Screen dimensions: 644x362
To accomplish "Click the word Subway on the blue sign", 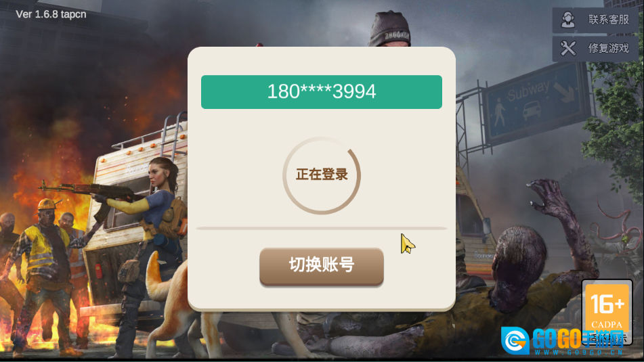I will tap(528, 91).
